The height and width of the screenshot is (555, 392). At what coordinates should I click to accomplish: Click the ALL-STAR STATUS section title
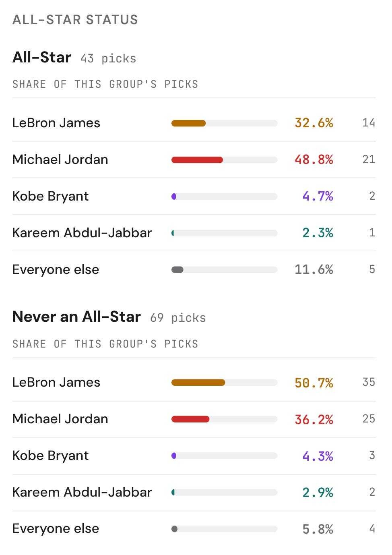tap(75, 20)
